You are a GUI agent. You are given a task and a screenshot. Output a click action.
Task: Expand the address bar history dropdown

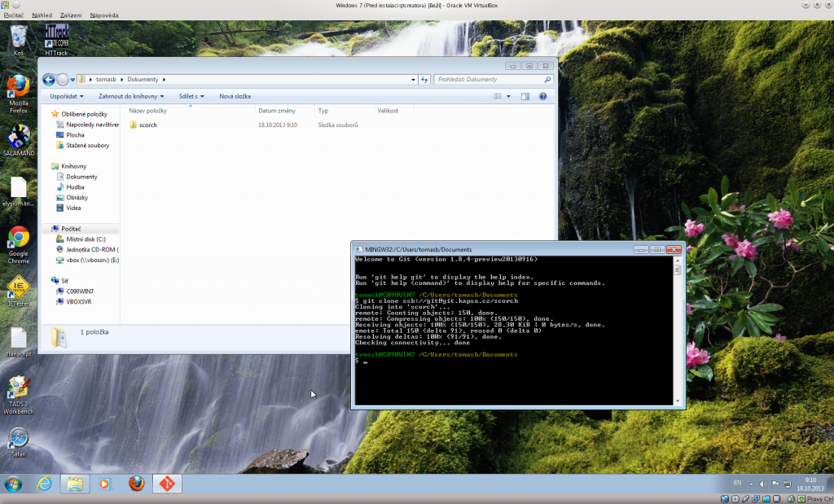[413, 80]
